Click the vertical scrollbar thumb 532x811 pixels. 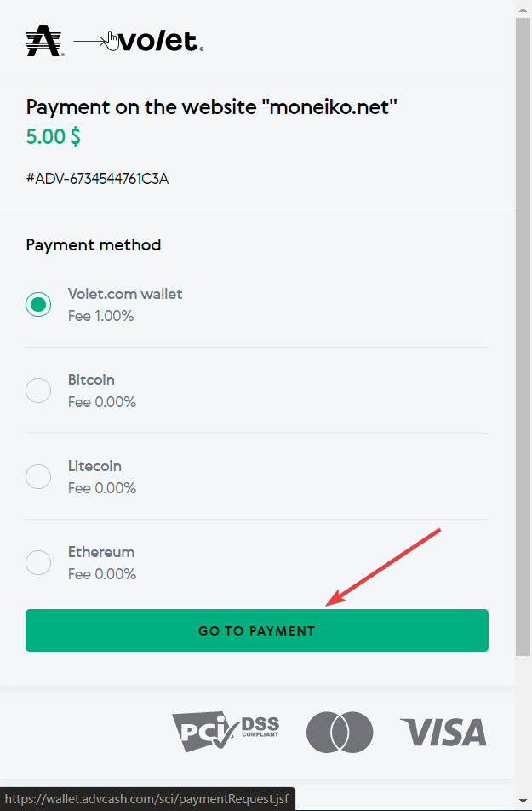coord(523,337)
